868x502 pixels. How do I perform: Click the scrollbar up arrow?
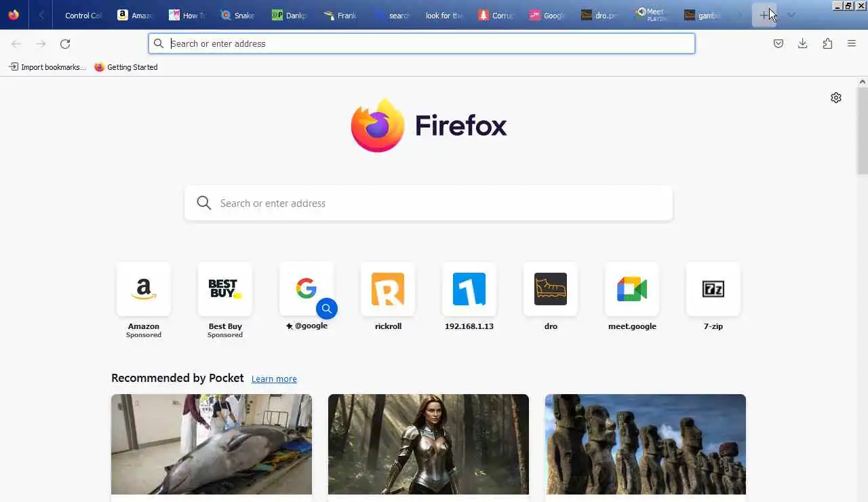click(x=863, y=81)
